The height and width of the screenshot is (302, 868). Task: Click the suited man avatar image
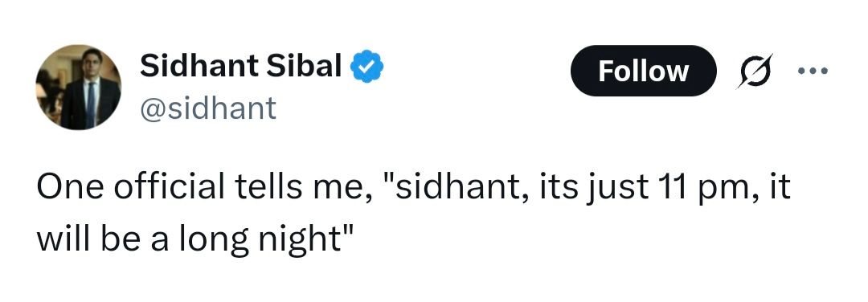tap(78, 88)
